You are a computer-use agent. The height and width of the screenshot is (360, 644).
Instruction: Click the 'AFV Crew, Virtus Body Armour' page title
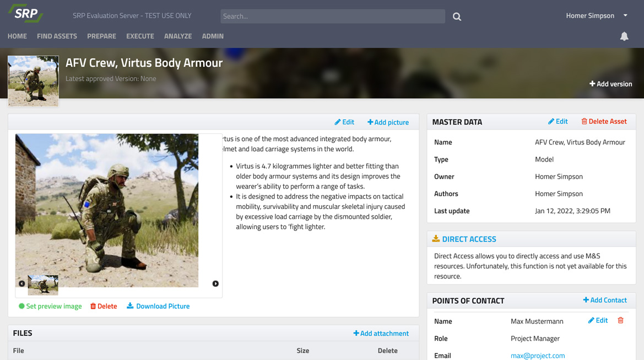point(144,63)
